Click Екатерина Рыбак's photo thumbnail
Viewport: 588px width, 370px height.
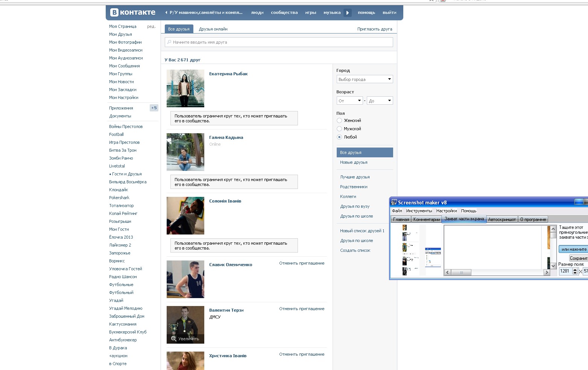(185, 88)
